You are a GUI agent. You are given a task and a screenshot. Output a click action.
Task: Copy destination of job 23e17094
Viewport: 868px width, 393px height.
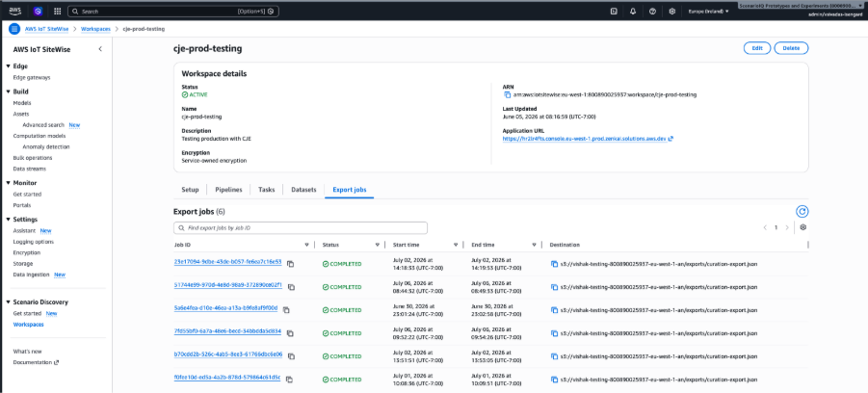coord(554,264)
